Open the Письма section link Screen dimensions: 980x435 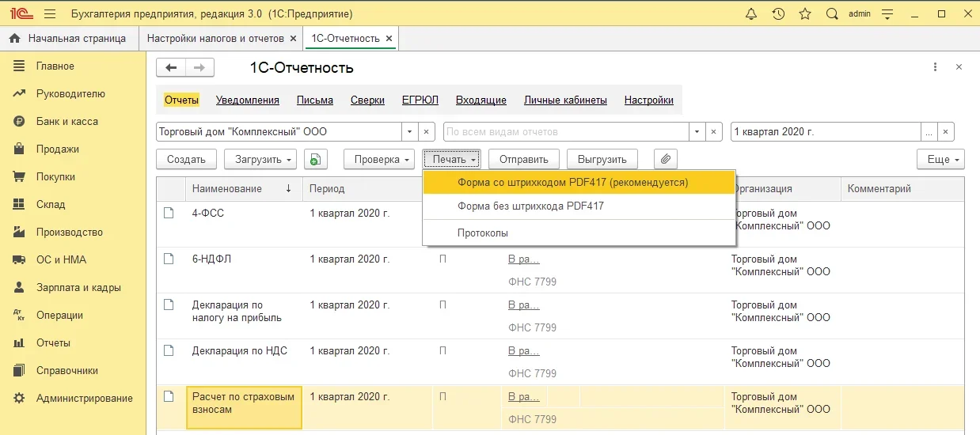315,100
